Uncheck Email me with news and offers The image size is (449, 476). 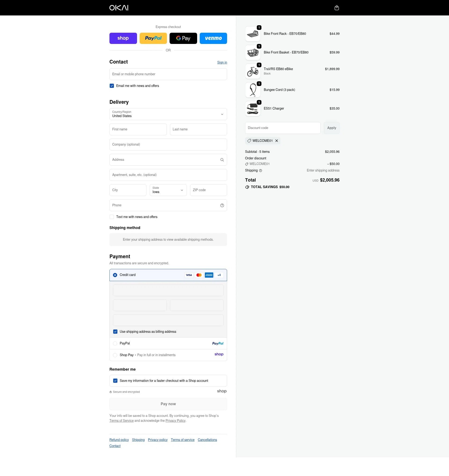click(x=112, y=86)
